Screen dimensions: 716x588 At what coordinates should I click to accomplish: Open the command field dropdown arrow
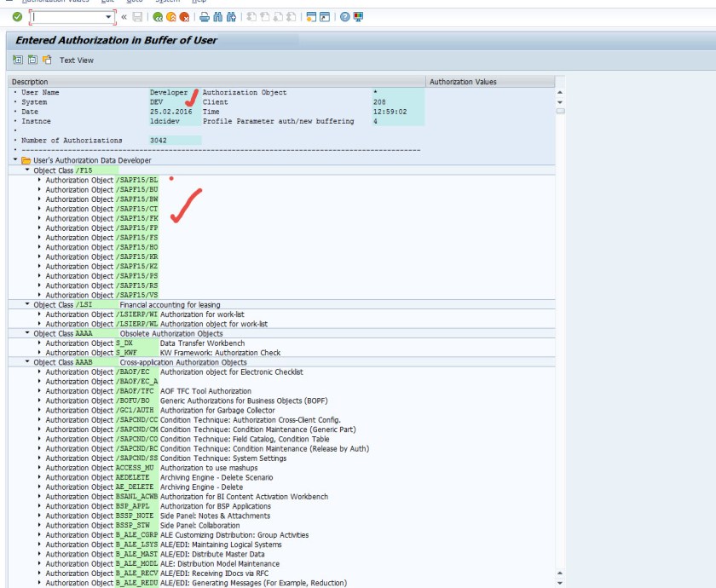pyautogui.click(x=108, y=17)
